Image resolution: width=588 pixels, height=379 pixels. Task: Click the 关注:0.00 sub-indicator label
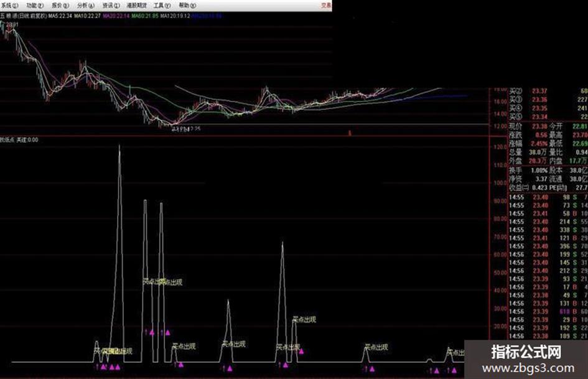[x=27, y=139]
